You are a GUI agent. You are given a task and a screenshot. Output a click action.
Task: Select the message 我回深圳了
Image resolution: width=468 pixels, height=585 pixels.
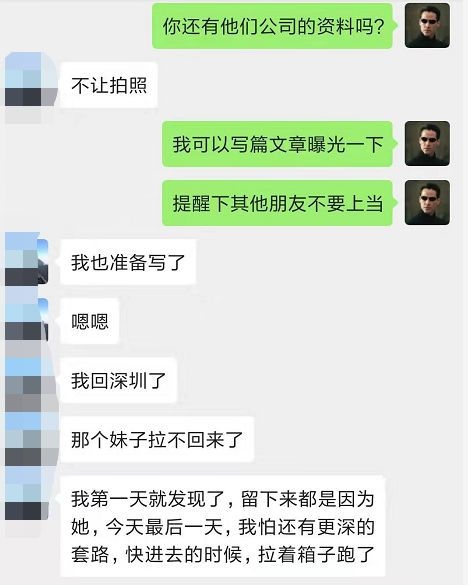(x=118, y=380)
